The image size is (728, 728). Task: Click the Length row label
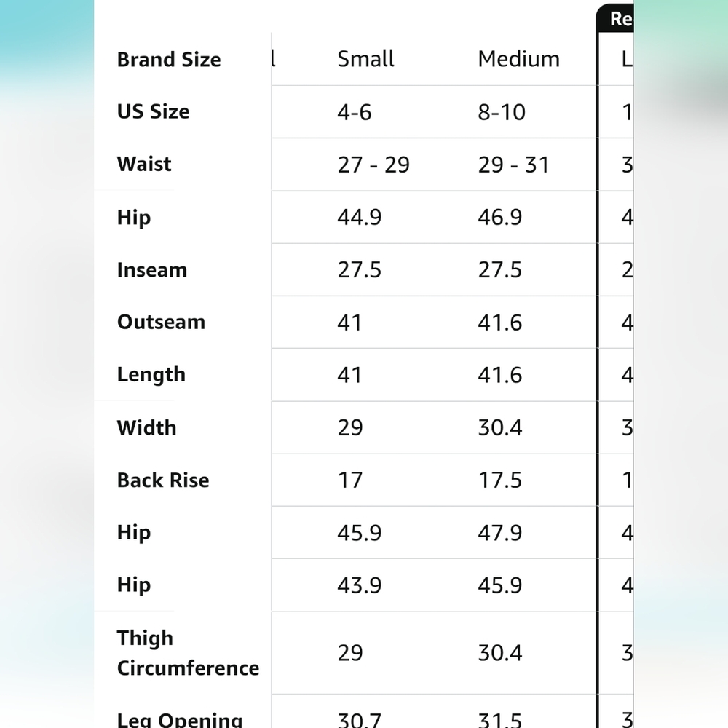[151, 375]
